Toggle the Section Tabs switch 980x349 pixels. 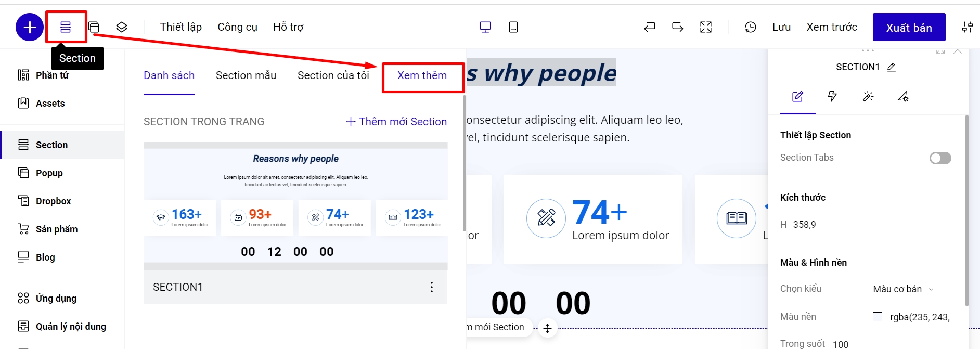pos(940,158)
